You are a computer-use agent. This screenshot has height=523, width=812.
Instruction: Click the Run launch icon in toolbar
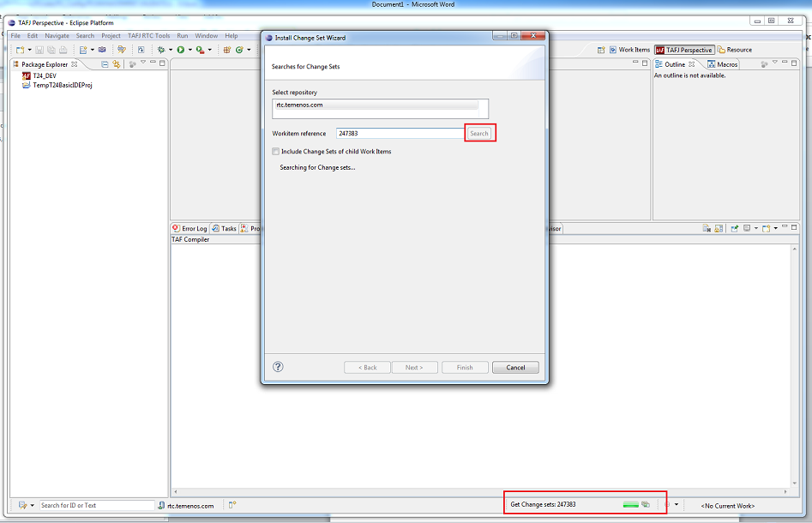point(180,50)
